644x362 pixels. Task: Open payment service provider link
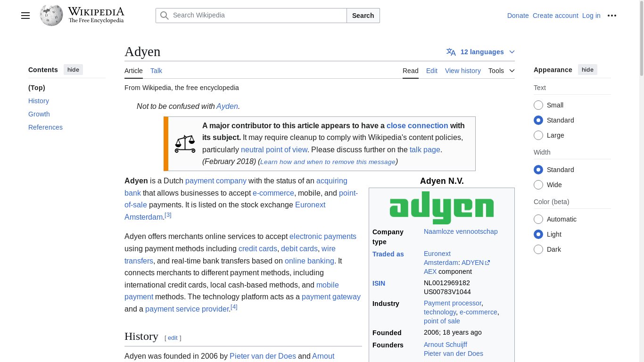(x=187, y=309)
